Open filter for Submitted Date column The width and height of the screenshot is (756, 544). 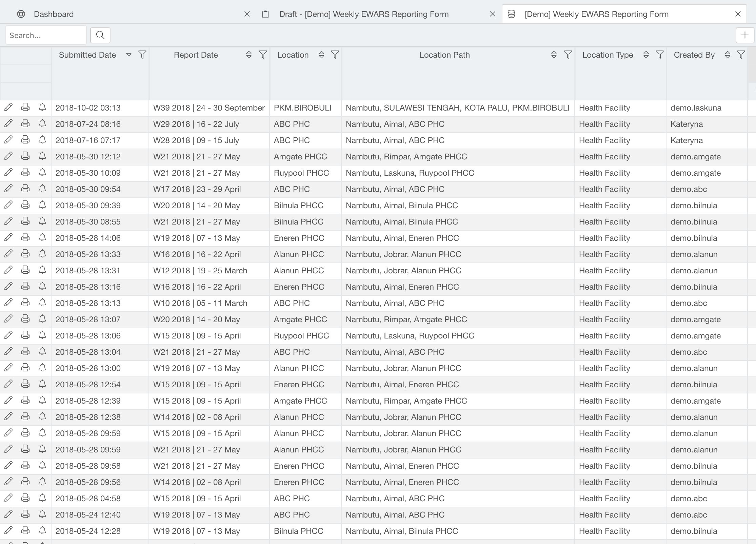142,55
